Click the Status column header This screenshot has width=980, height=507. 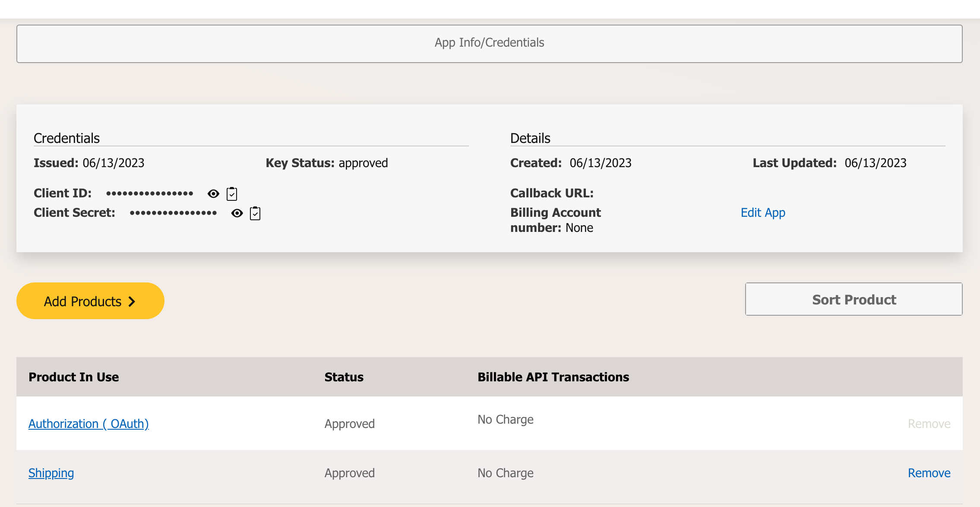tap(344, 377)
